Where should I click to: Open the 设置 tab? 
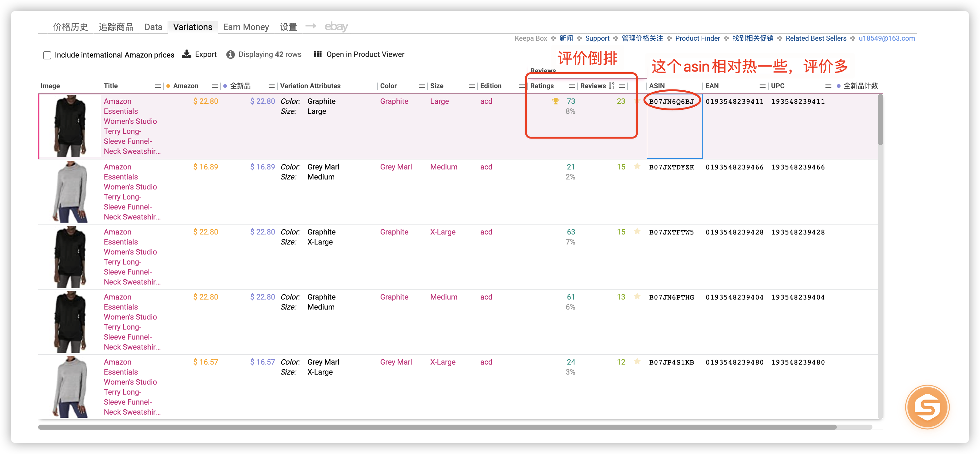pyautogui.click(x=288, y=27)
